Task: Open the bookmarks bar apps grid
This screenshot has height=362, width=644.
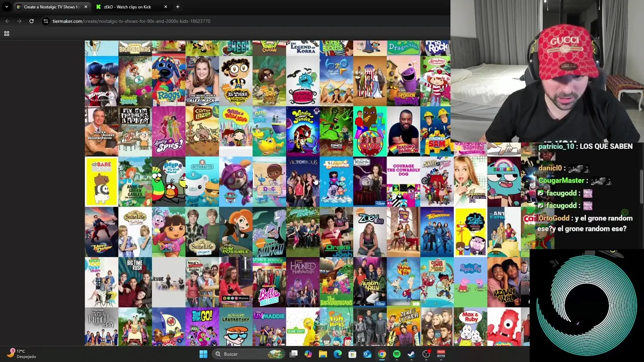Action: click(7, 33)
